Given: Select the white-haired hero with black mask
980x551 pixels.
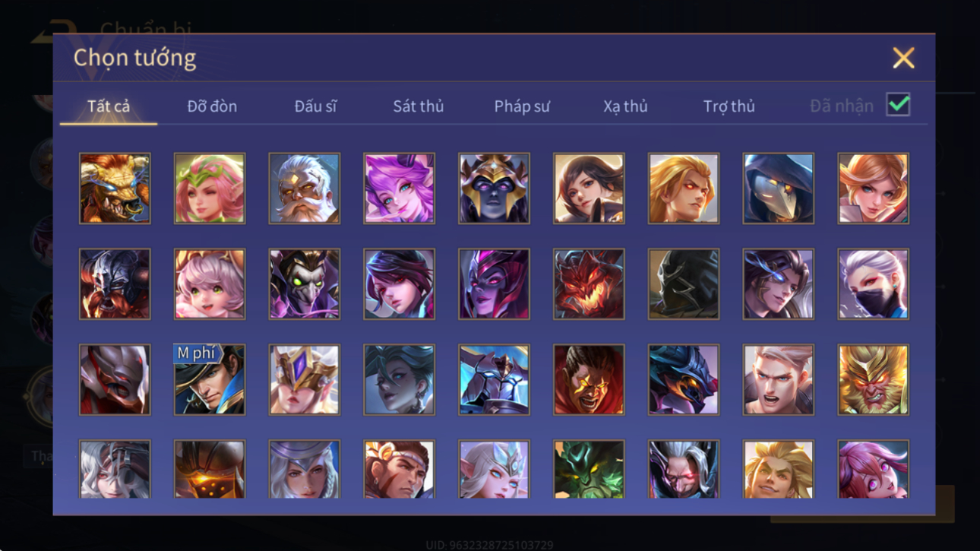Looking at the screenshot, I should (x=873, y=284).
